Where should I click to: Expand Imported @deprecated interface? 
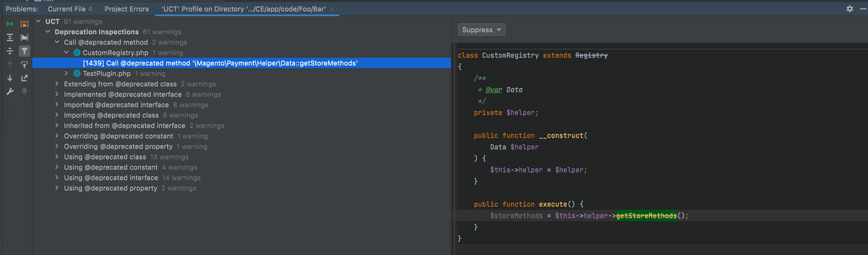click(x=58, y=105)
